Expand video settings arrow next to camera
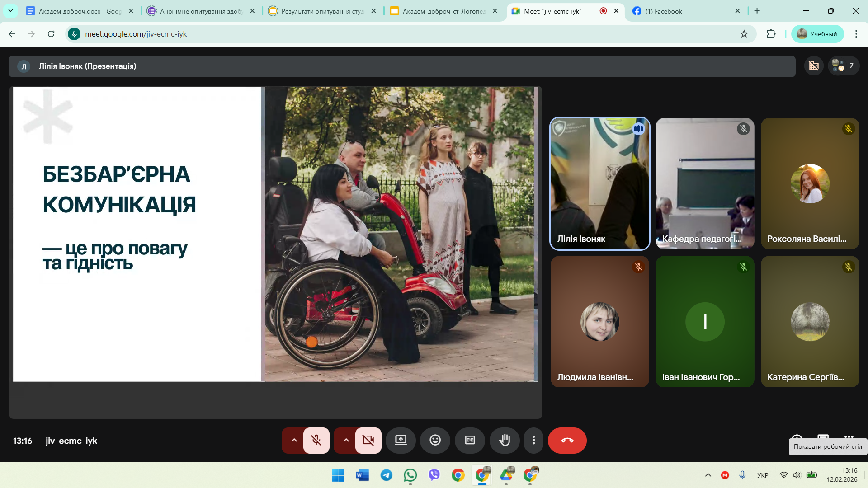 (346, 440)
